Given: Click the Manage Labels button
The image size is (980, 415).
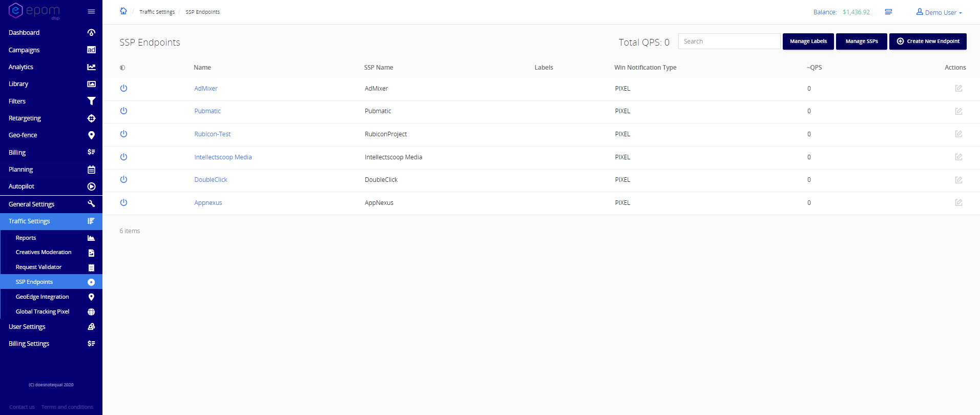Looking at the screenshot, I should point(808,42).
